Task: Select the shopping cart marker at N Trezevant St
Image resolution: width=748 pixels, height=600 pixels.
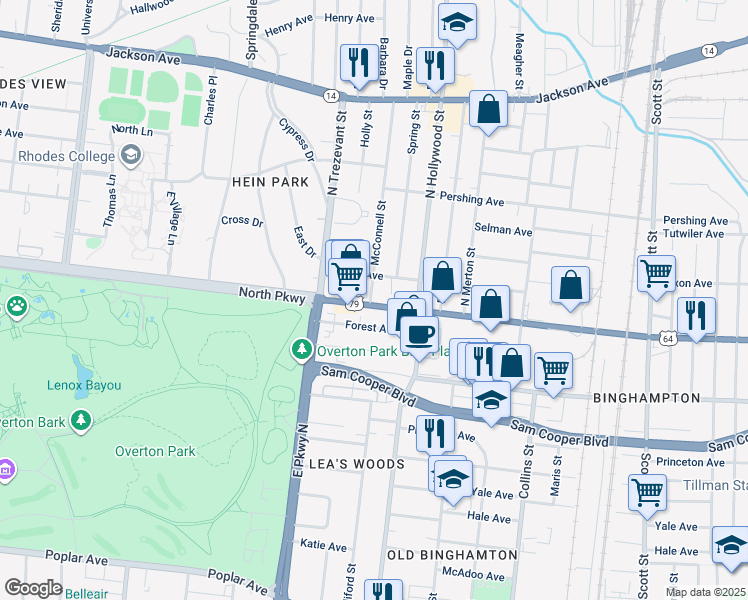Action: pos(348,278)
